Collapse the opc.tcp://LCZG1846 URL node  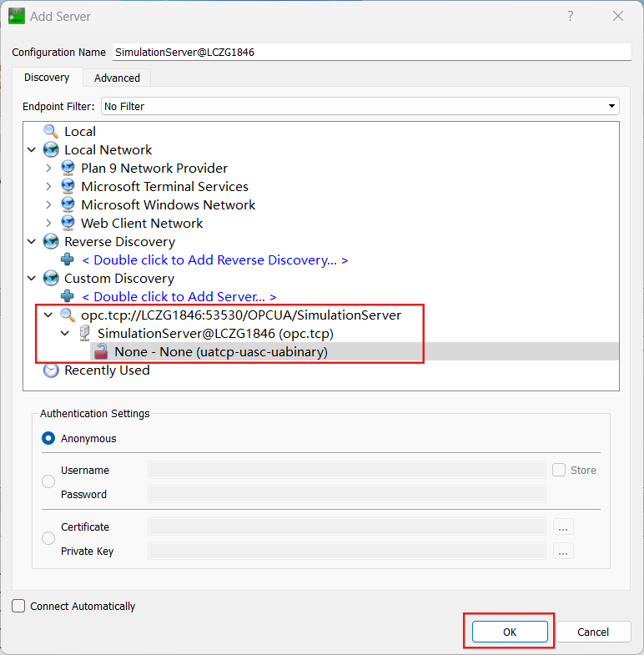pos(48,315)
